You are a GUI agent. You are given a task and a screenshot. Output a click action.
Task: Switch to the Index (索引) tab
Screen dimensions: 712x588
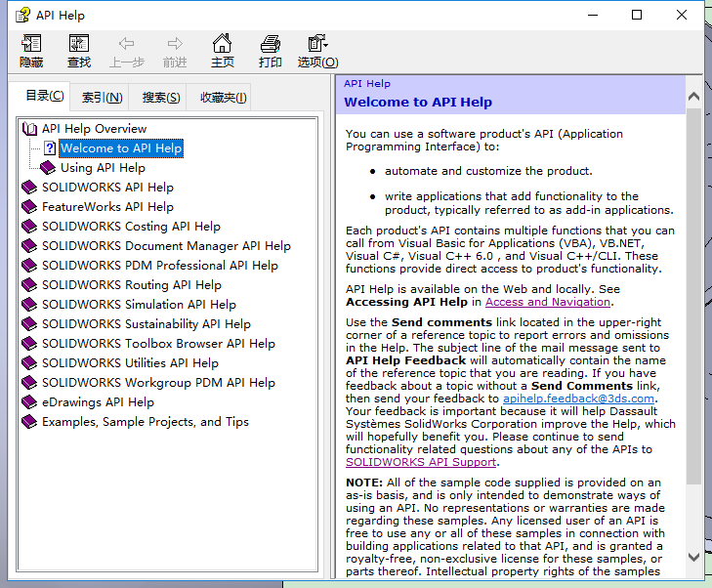coord(102,97)
